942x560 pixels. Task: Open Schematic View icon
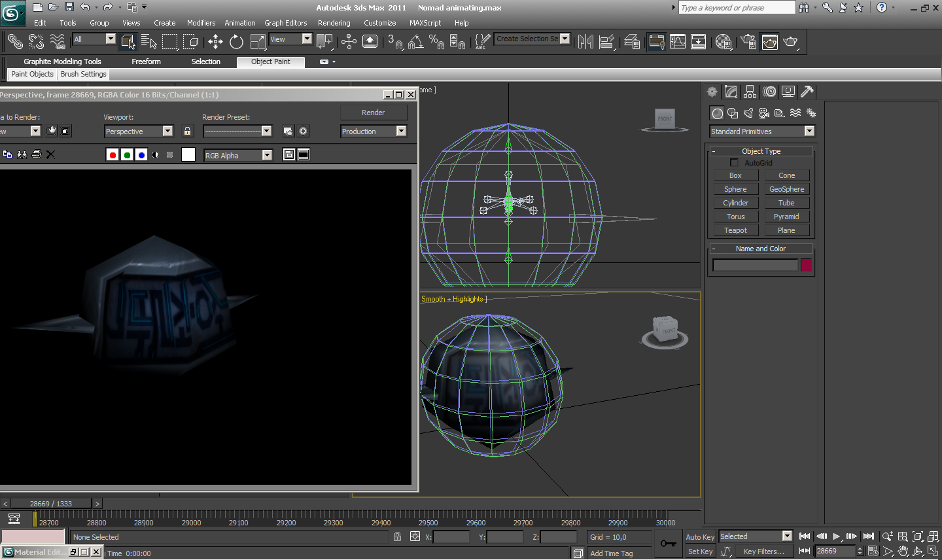point(699,42)
